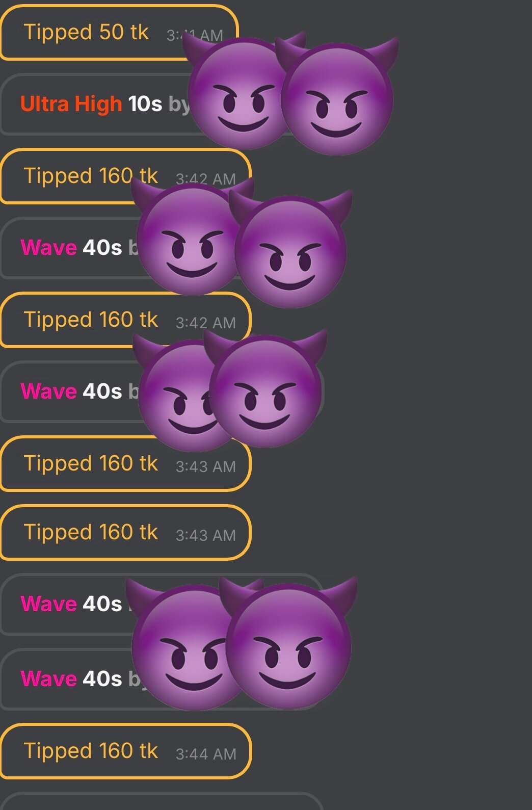Click the red "Ultra High" label
Viewport: 532px width, 810px height.
click(71, 104)
